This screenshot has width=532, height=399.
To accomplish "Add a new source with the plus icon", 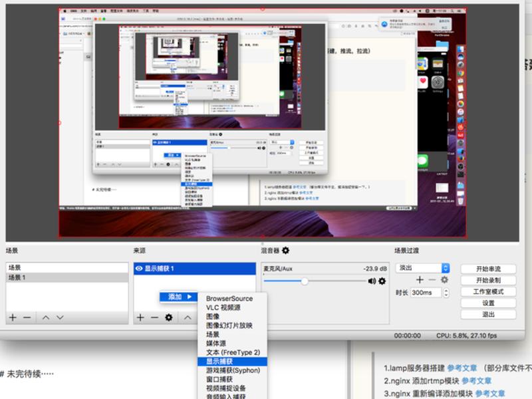I will (x=140, y=318).
